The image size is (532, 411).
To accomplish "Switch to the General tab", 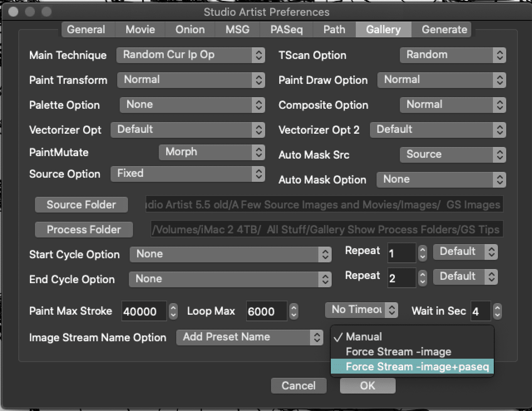I will [x=86, y=30].
